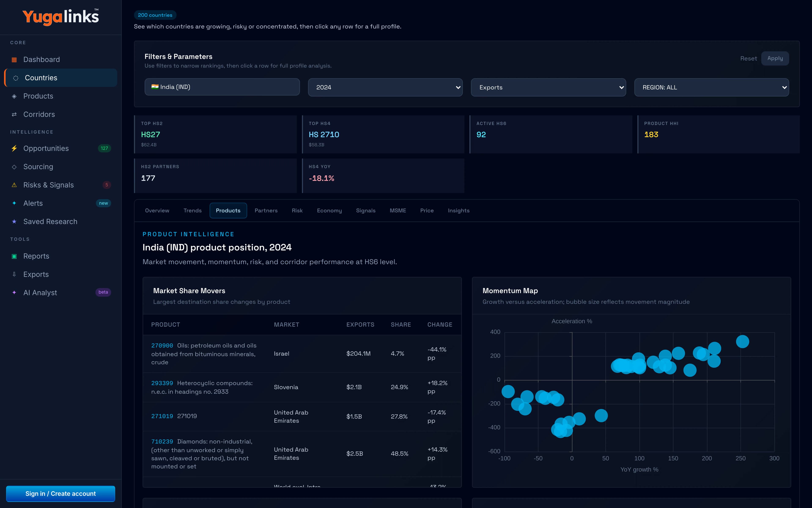Open product code 293399 link

(x=162, y=383)
